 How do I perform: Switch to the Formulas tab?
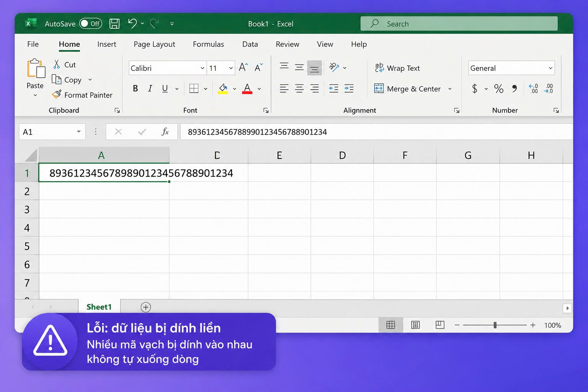(208, 44)
